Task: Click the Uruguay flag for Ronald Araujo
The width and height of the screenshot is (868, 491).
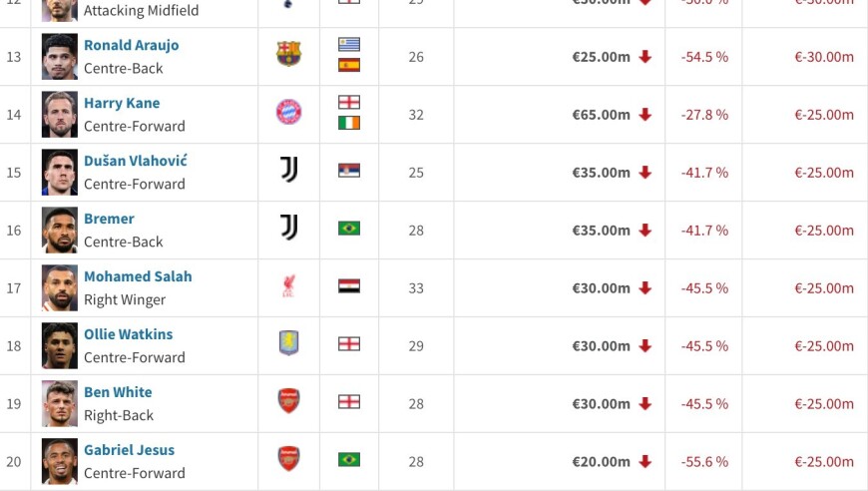Action: pyautogui.click(x=349, y=45)
